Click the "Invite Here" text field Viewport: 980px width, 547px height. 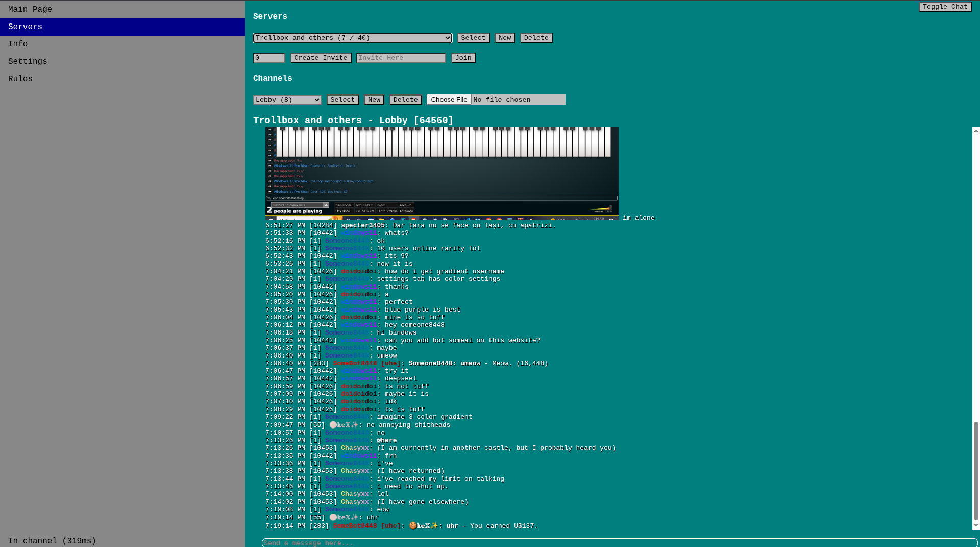[401, 58]
